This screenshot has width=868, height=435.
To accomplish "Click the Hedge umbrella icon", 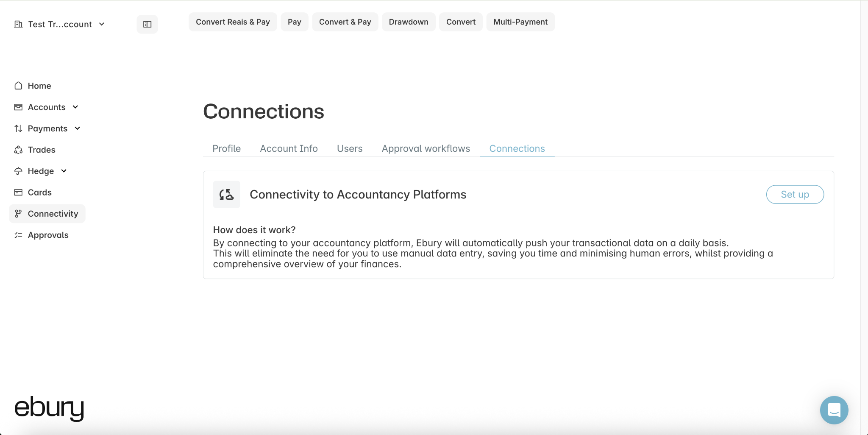I will point(18,171).
